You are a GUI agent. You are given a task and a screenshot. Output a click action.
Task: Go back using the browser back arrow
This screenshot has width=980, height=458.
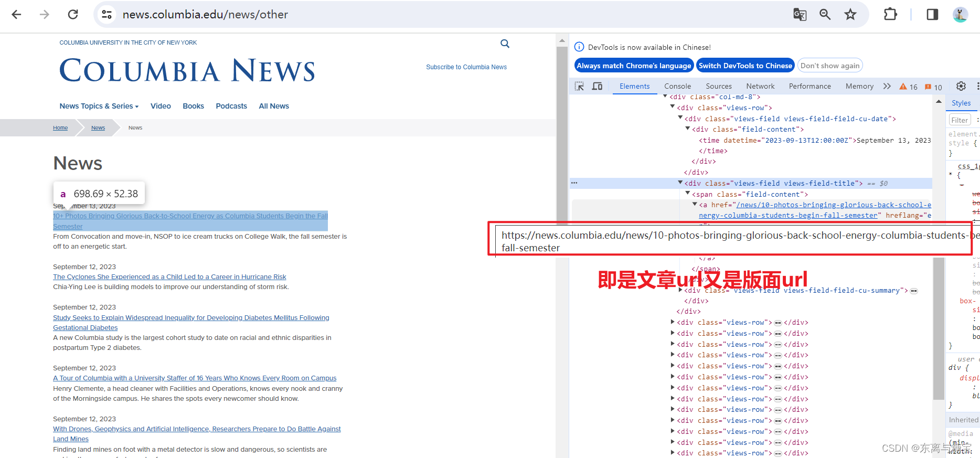(x=16, y=15)
